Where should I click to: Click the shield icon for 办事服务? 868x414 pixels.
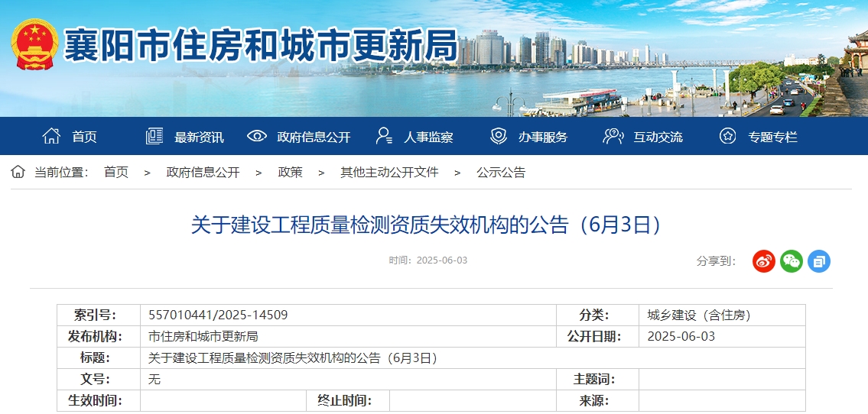pos(499,137)
